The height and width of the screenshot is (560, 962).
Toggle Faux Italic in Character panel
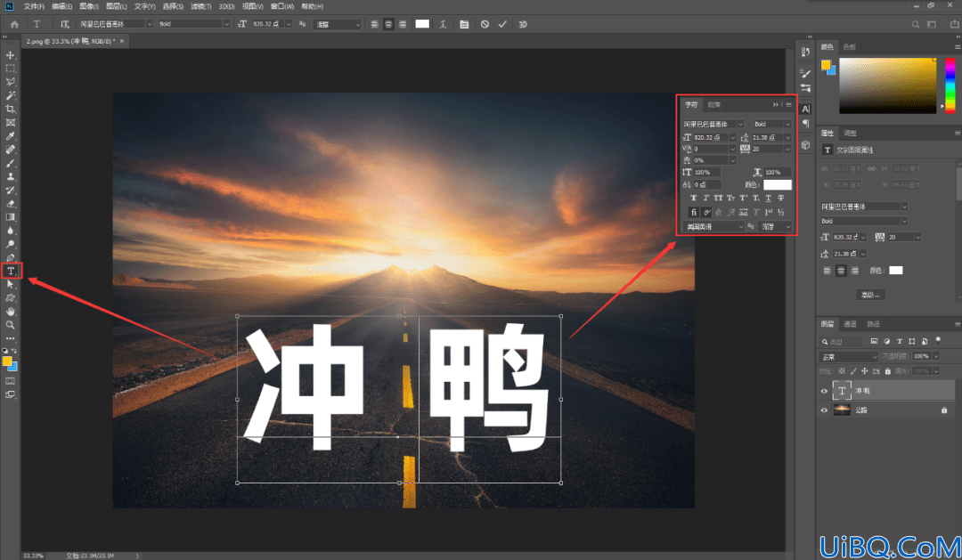pos(705,199)
